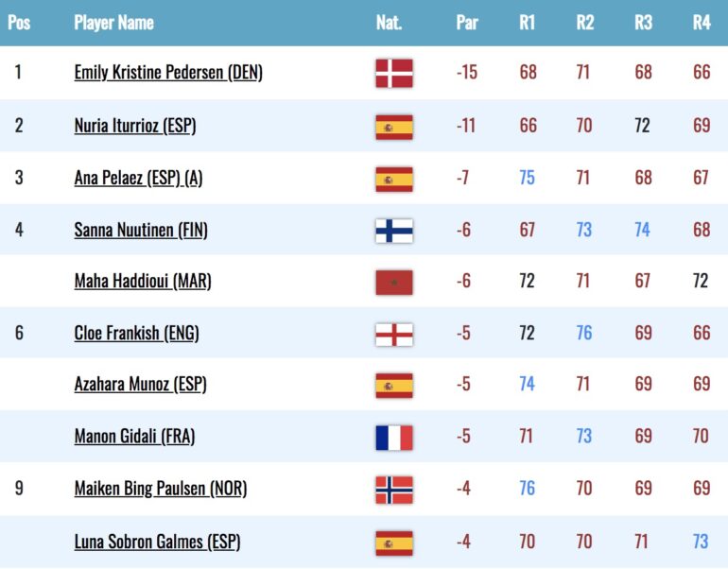Screen dimensions: 728x569
Task: Click Luna Sobron Galmes's Spain flag
Action: [393, 543]
